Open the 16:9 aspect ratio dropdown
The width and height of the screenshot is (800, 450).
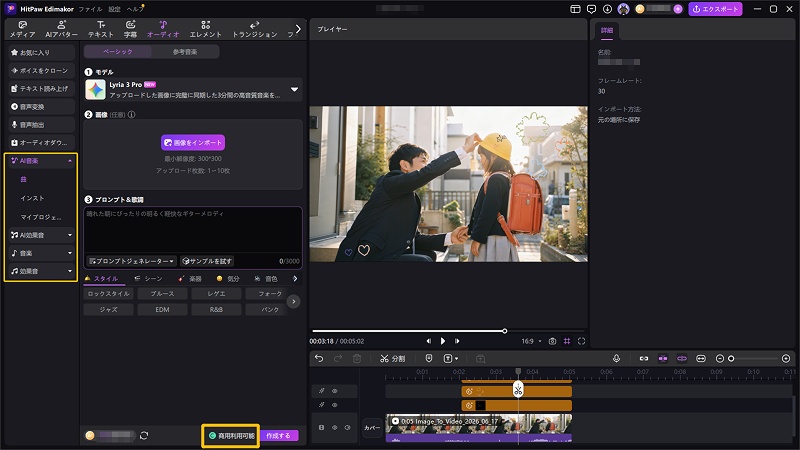[531, 341]
